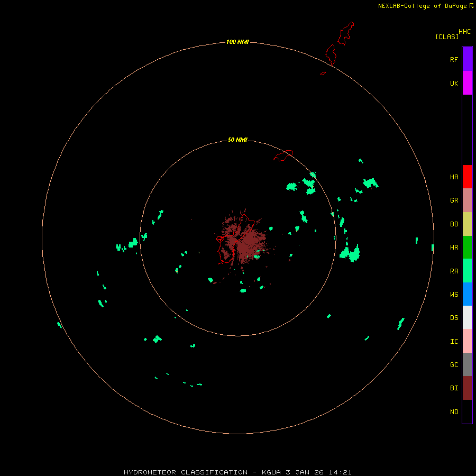Screen dimensions: 476x476
Task: Click the WS legend label
Action: (454, 294)
